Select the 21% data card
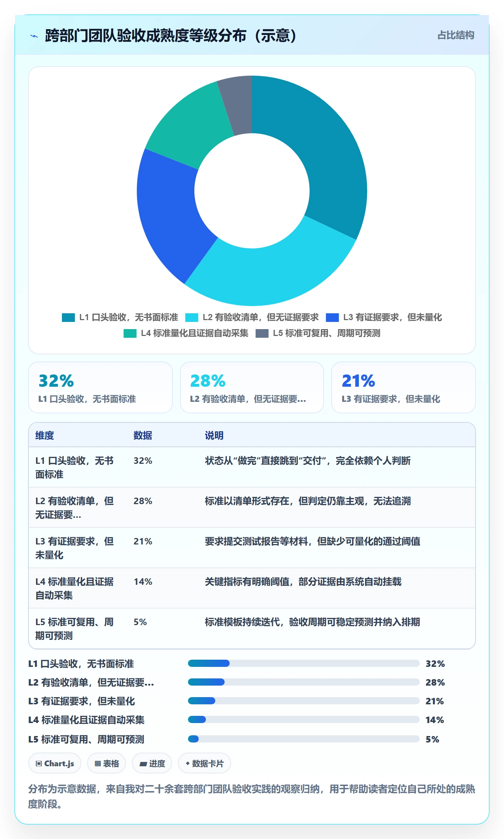Screen dimensions: 504x839 point(403,387)
